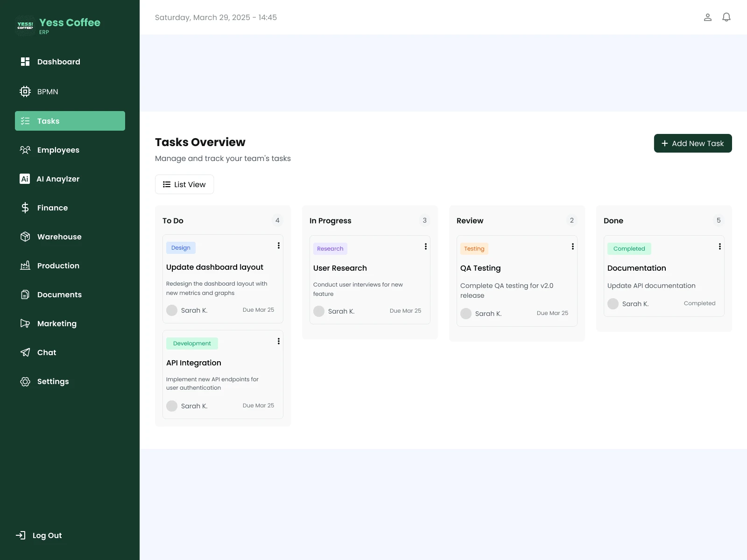This screenshot has height=560, width=747.
Task: Click the Dashboard grid icon
Action: (25, 62)
